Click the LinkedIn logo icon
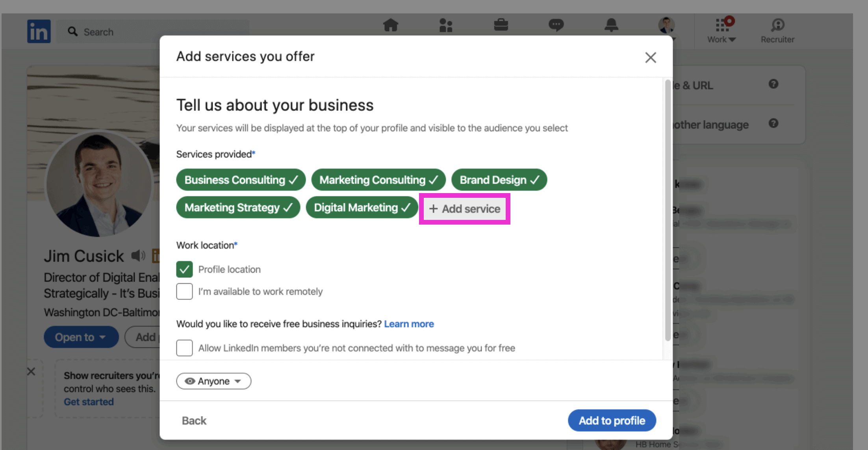 tap(39, 31)
